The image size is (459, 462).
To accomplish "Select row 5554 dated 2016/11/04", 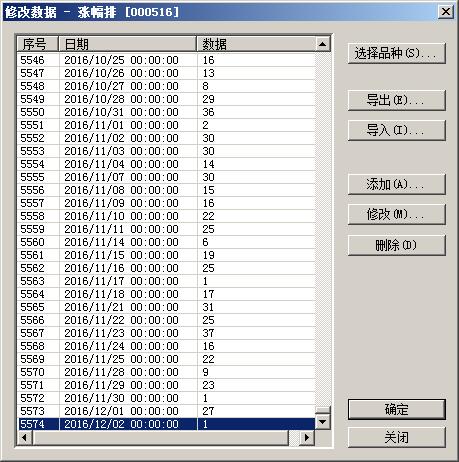I will point(166,164).
